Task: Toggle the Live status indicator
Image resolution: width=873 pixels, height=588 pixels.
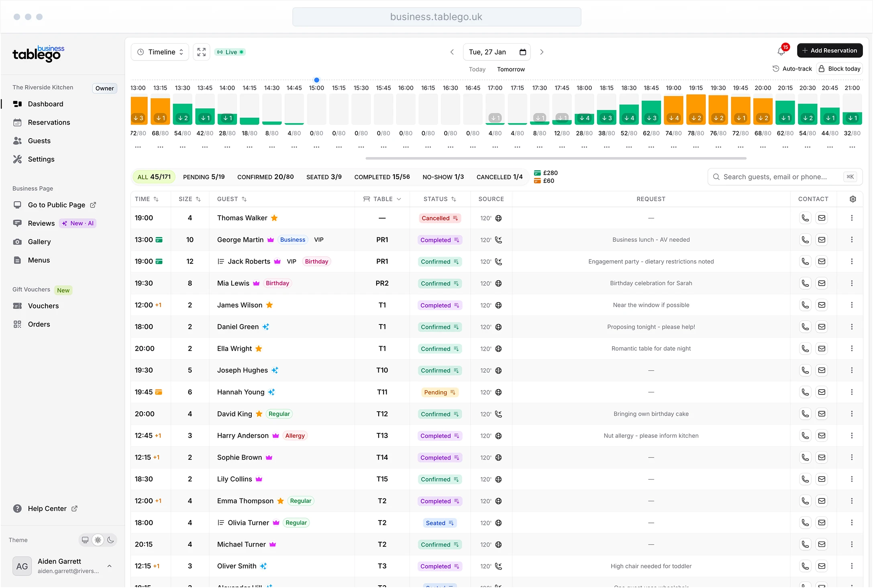Action: click(x=230, y=51)
